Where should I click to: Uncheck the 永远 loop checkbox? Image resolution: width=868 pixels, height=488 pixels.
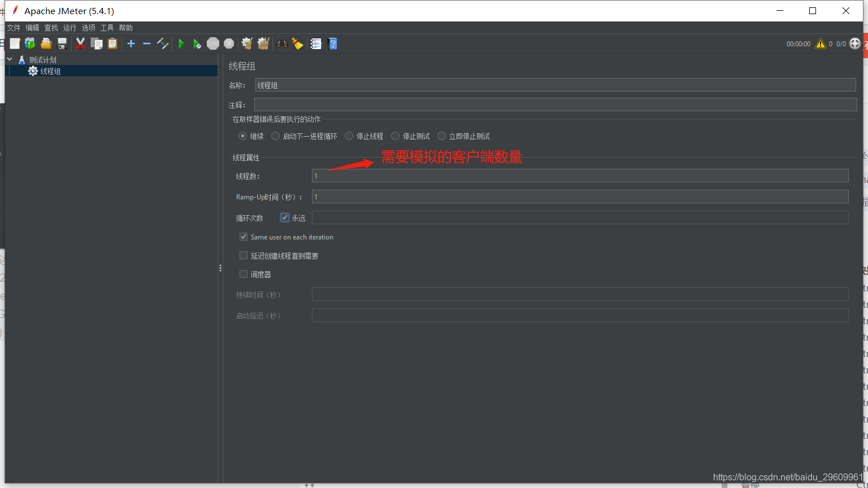click(284, 217)
